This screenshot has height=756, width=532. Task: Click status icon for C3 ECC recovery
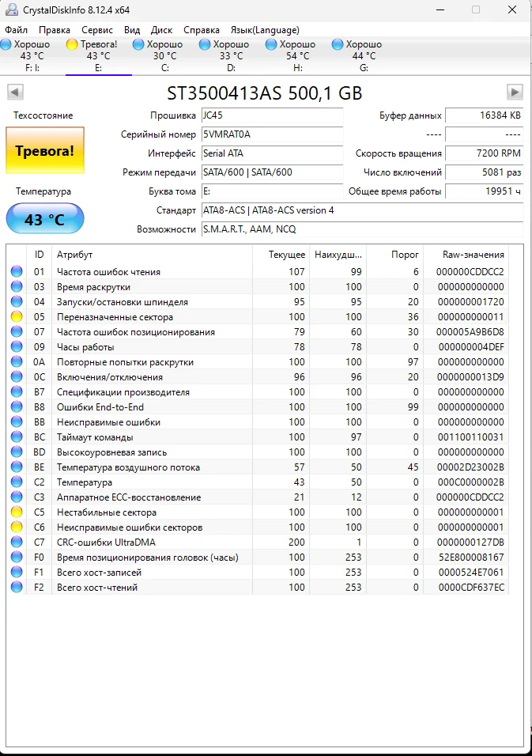pyautogui.click(x=17, y=497)
